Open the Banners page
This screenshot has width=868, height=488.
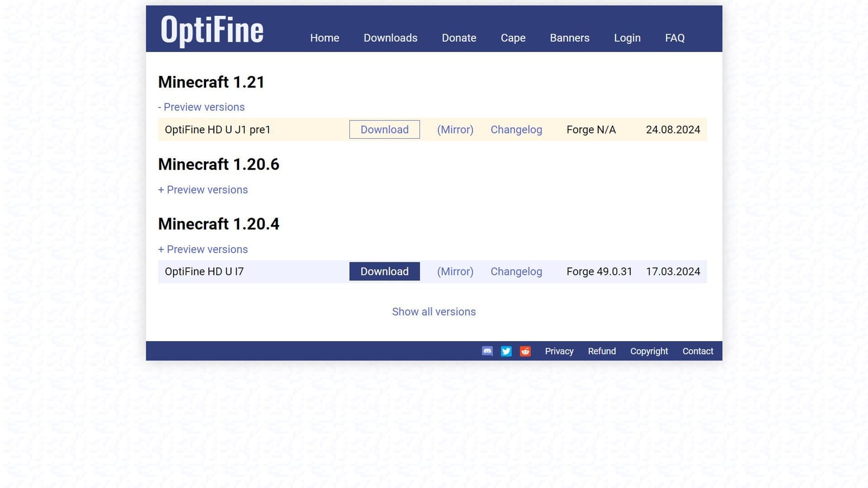coord(569,38)
